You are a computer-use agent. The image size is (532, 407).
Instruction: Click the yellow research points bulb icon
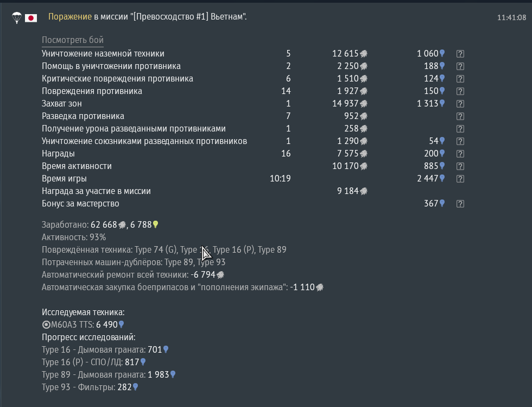(x=155, y=225)
